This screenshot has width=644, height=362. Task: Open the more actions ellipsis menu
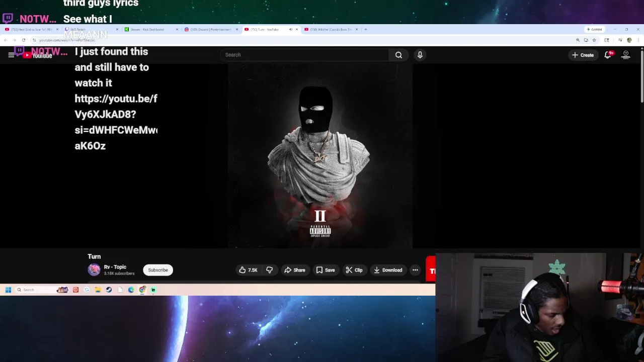tap(415, 270)
